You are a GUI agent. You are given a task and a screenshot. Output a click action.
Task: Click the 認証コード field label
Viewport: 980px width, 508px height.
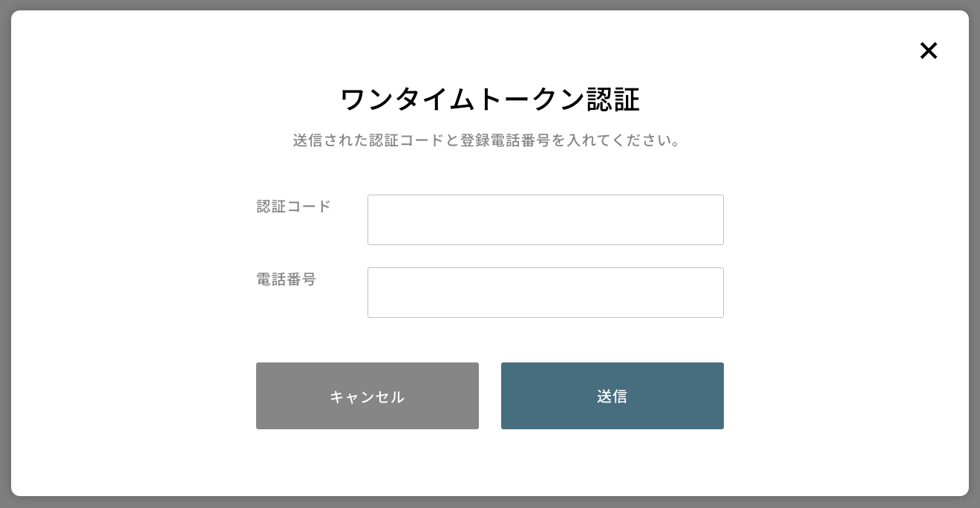tap(294, 206)
